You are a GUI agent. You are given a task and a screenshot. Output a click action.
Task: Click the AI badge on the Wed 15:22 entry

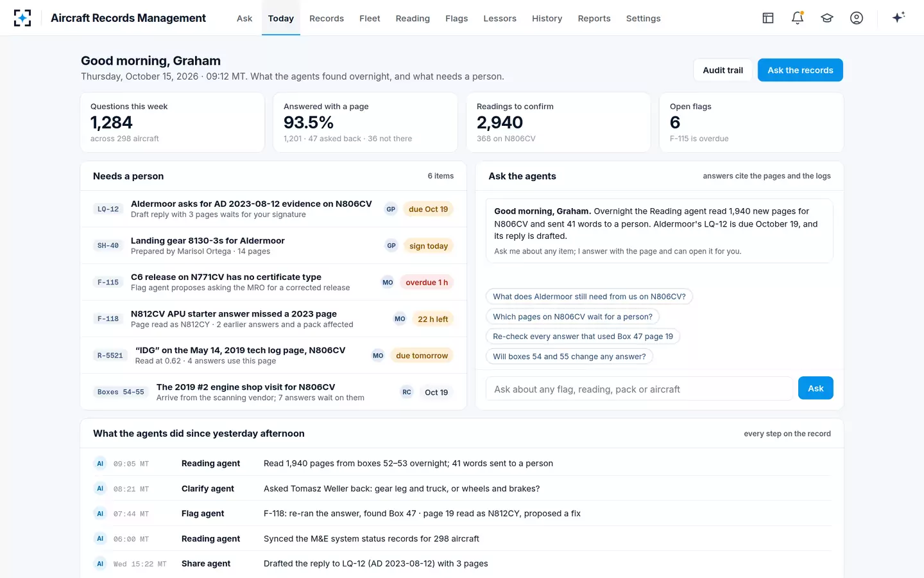(x=100, y=564)
